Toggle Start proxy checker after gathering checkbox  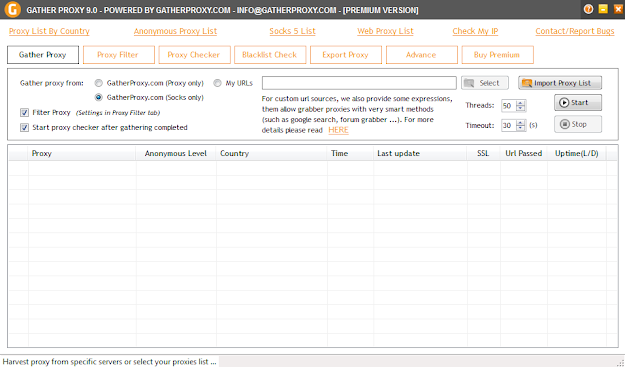point(24,128)
